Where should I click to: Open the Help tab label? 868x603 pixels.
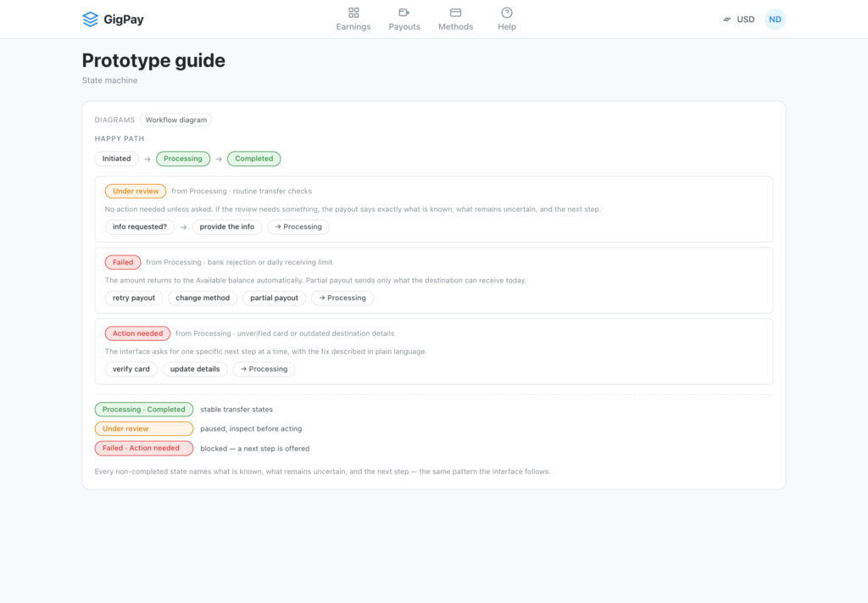pyautogui.click(x=507, y=26)
